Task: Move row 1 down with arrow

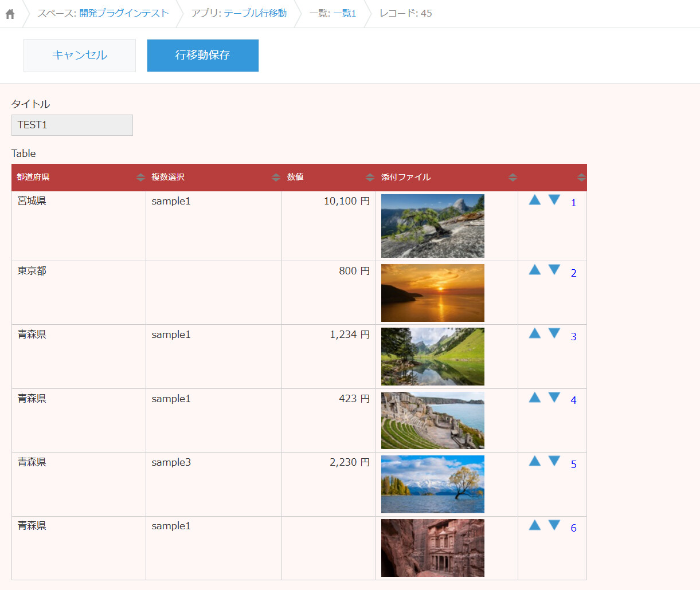Action: coord(554,199)
